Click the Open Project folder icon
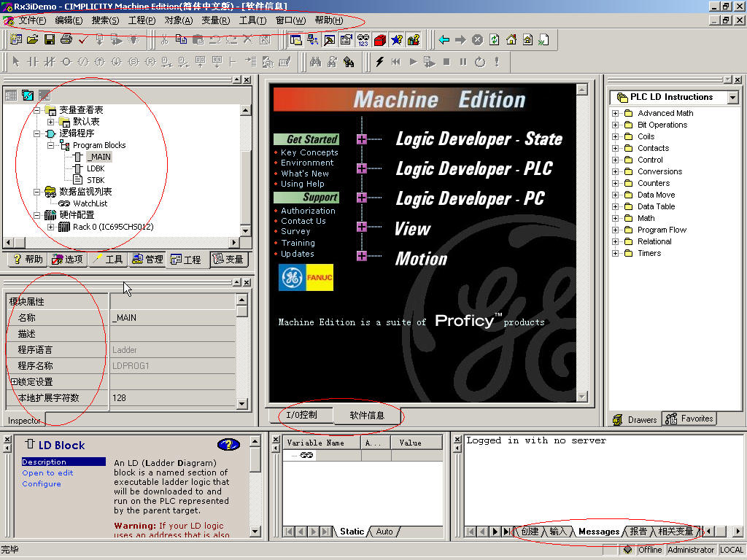The height and width of the screenshot is (560, 747). (x=32, y=39)
